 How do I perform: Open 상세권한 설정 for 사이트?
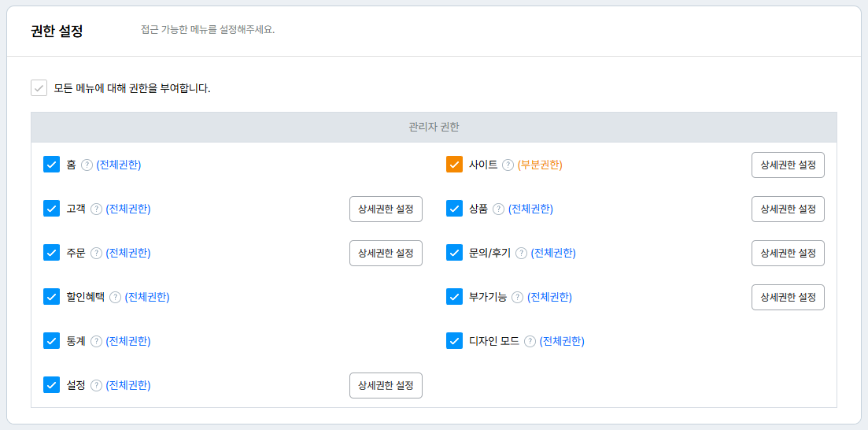788,165
